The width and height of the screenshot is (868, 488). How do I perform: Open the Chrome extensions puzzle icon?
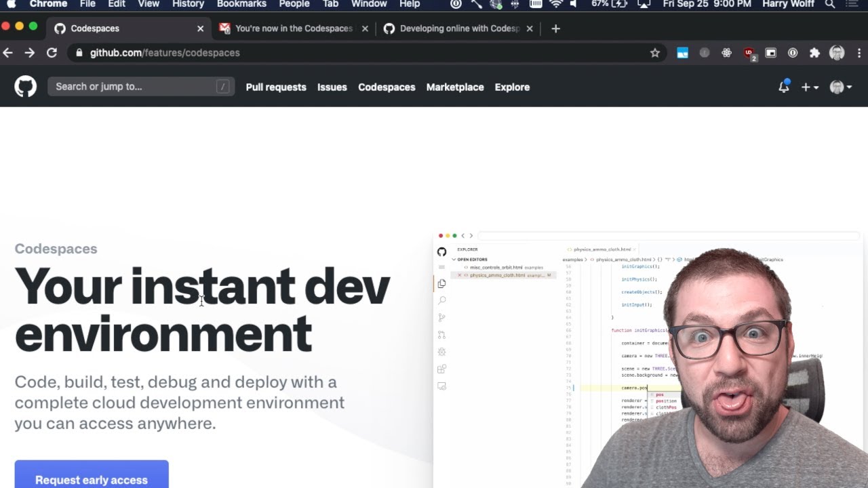coord(814,53)
